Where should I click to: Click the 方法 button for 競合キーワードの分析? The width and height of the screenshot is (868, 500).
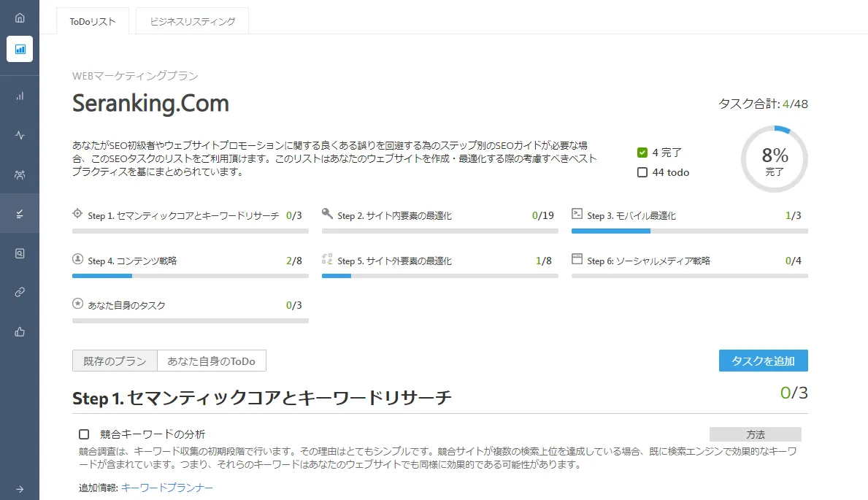[755, 434]
